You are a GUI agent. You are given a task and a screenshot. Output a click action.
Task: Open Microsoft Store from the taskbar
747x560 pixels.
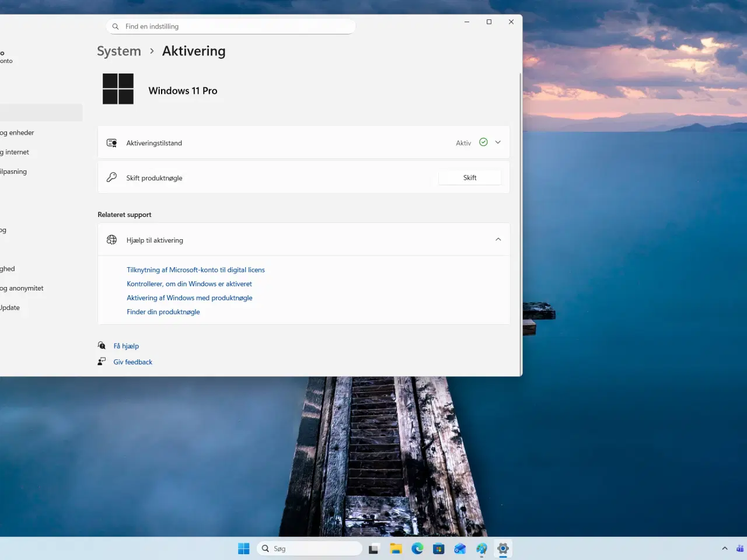438,548
